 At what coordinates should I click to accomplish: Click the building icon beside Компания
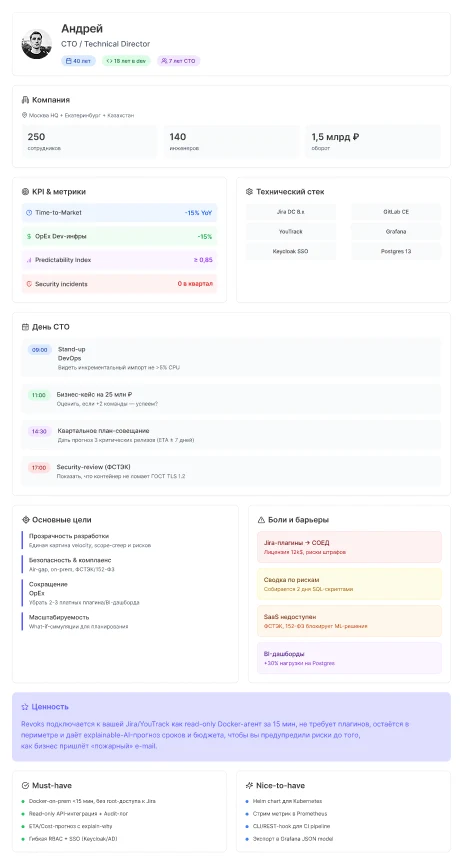25,100
